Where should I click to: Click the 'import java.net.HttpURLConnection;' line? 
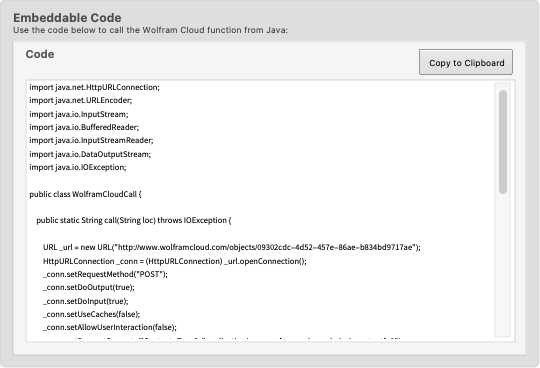[94, 87]
